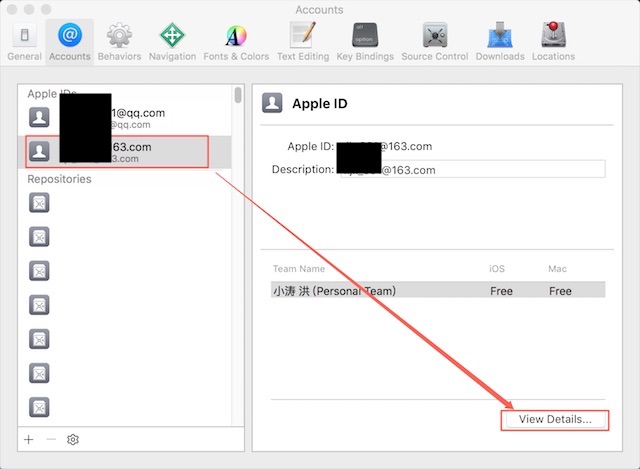Viewport: 640px width, 469px height.
Task: Open Key Bindings preferences
Action: tap(365, 41)
